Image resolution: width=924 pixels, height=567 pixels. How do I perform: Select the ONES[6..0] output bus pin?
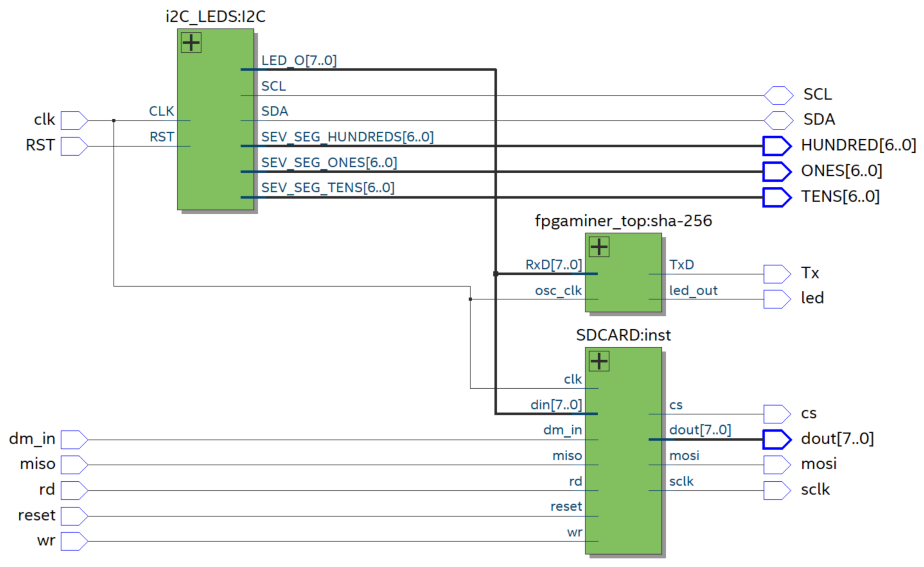776,171
